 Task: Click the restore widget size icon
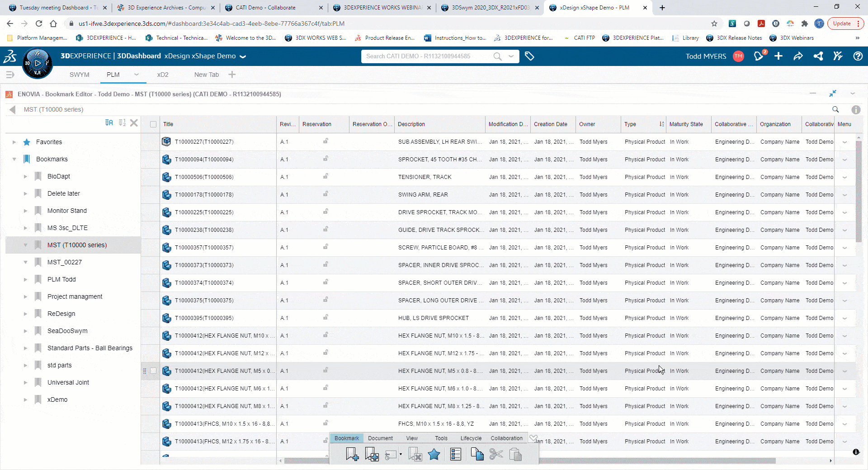tap(833, 93)
